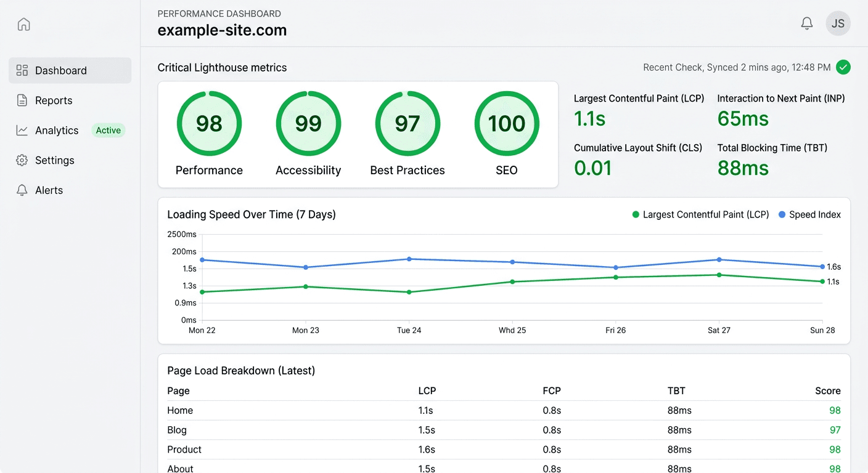
Task: Click the home icon above the sidebar
Action: tap(23, 24)
